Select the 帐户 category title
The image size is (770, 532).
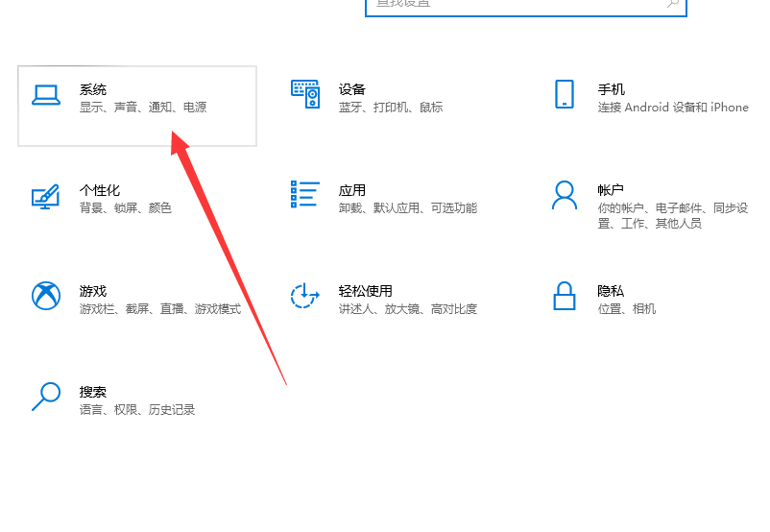[611, 190]
